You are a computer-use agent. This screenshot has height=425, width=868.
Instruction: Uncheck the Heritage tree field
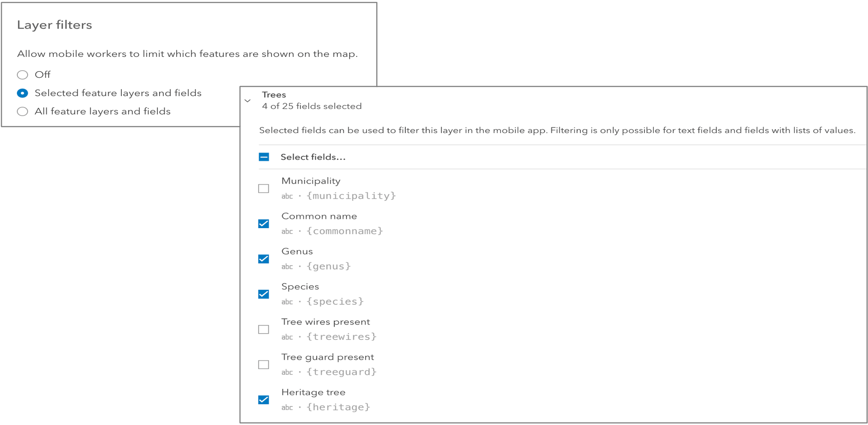pos(263,399)
